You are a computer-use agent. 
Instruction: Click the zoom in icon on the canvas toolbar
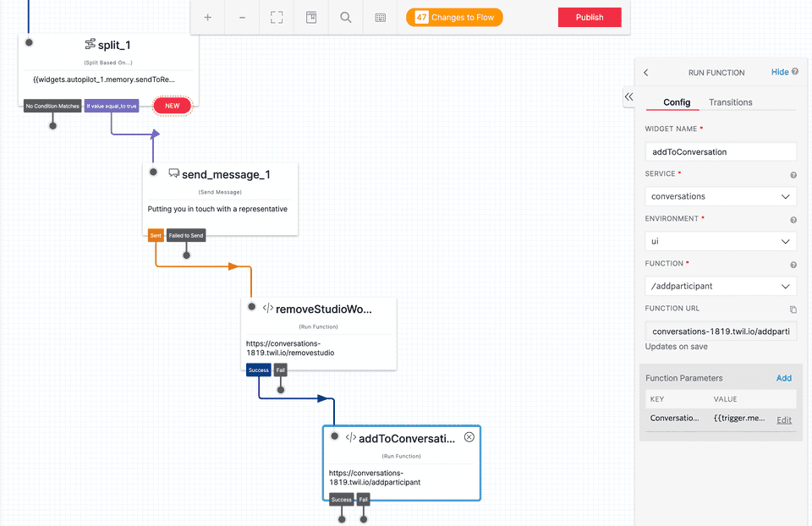click(x=209, y=17)
